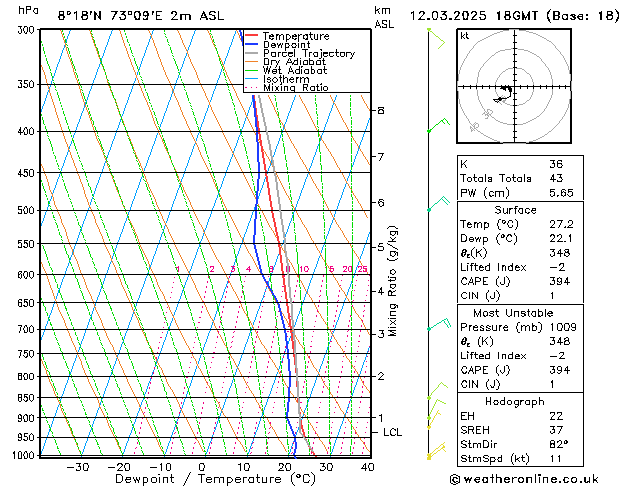This screenshot has height=486, width=629.
Task: Click the Most Unstable section header
Action: point(515,312)
